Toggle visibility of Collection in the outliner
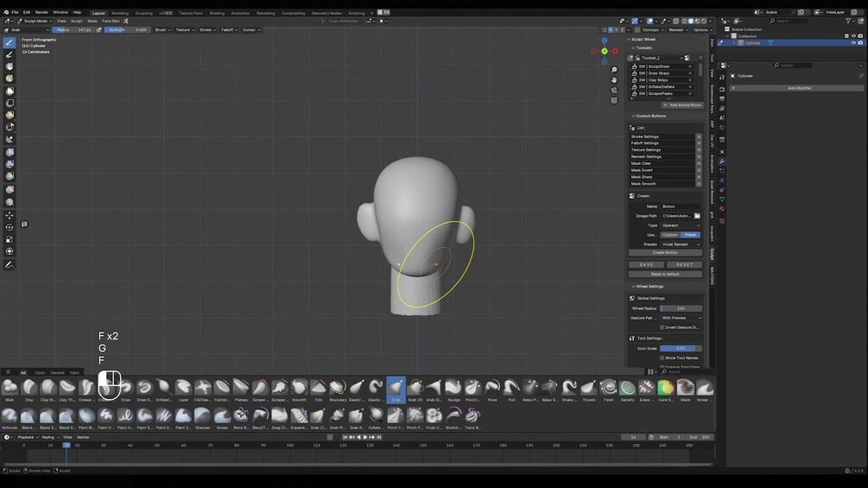The image size is (868, 488). [x=853, y=36]
